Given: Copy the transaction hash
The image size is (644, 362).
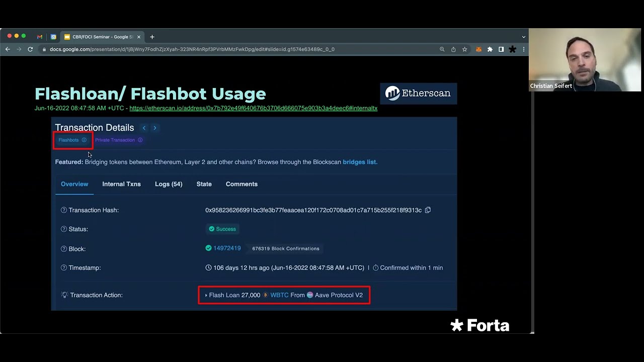Looking at the screenshot, I should (428, 210).
